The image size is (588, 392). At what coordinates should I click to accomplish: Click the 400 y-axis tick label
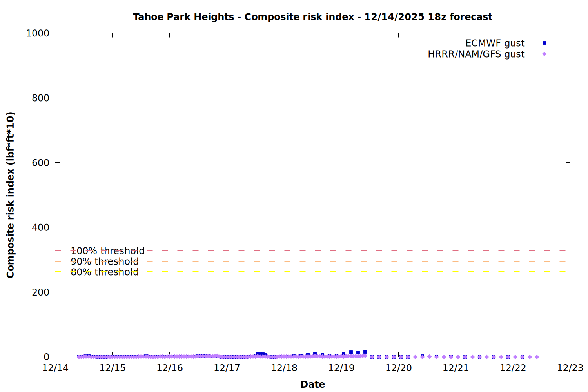(x=41, y=227)
